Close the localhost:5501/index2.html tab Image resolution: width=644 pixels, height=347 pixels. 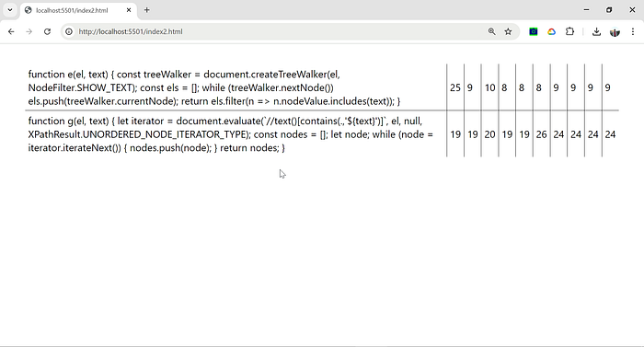click(x=129, y=10)
